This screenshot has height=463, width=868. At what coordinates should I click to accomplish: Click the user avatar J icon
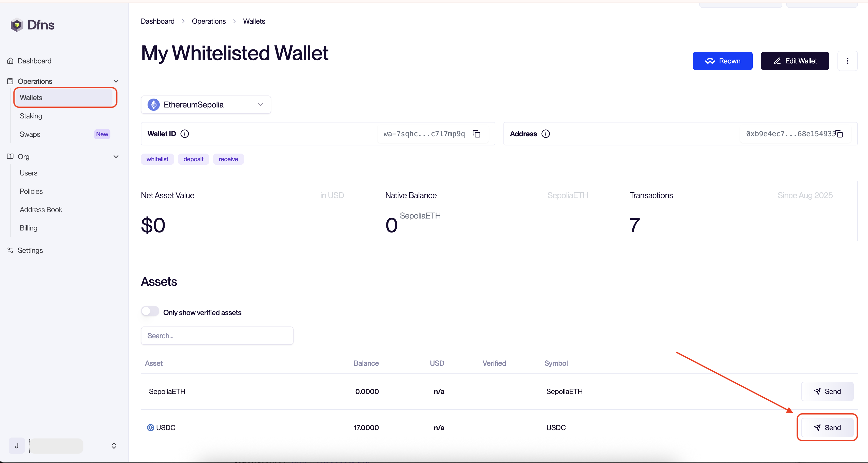point(17,445)
